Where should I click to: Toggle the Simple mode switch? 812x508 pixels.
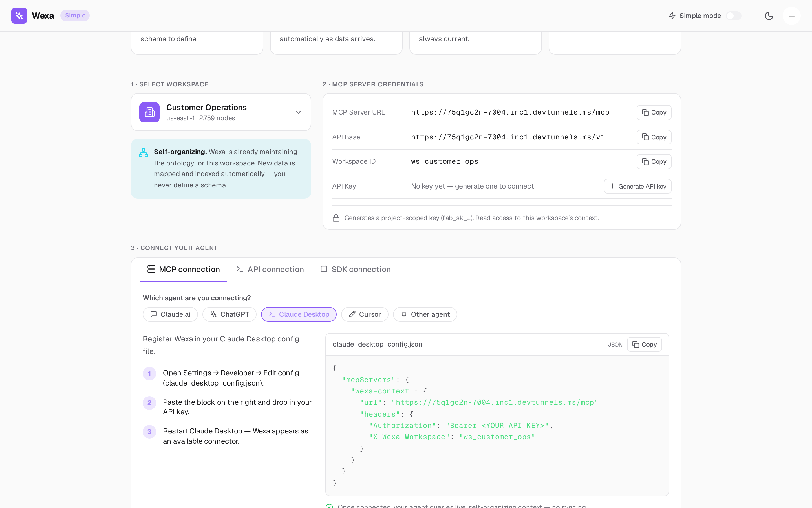(x=734, y=16)
